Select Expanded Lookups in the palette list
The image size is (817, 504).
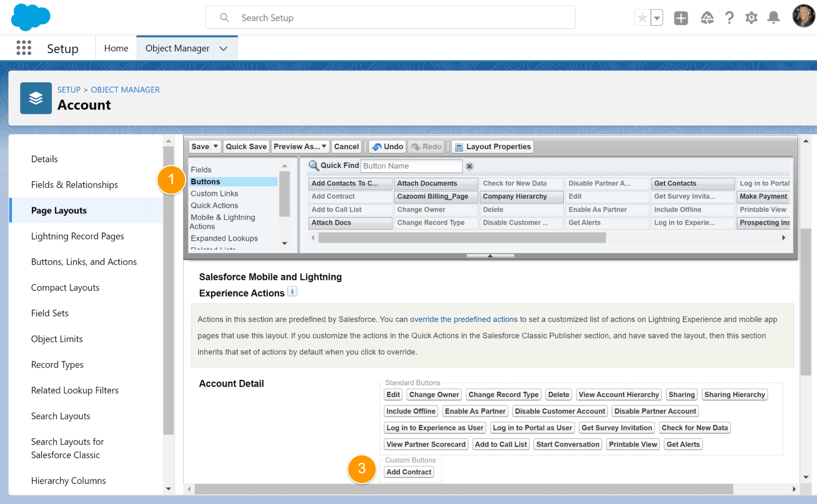click(x=224, y=238)
